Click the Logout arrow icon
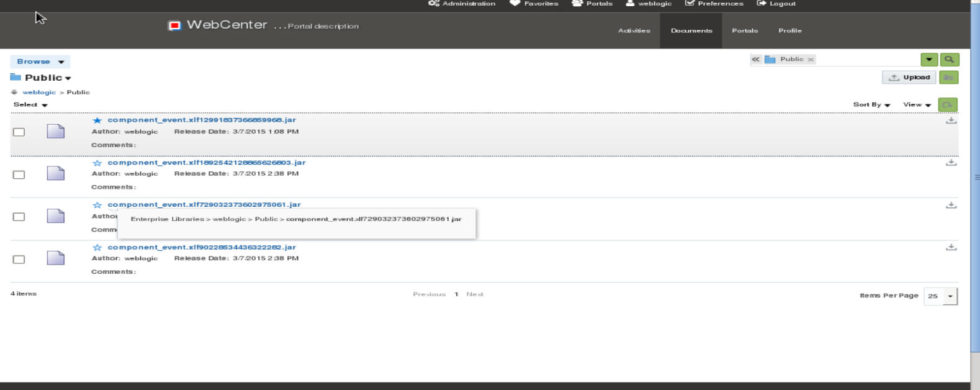The width and height of the screenshot is (980, 390). point(762,3)
